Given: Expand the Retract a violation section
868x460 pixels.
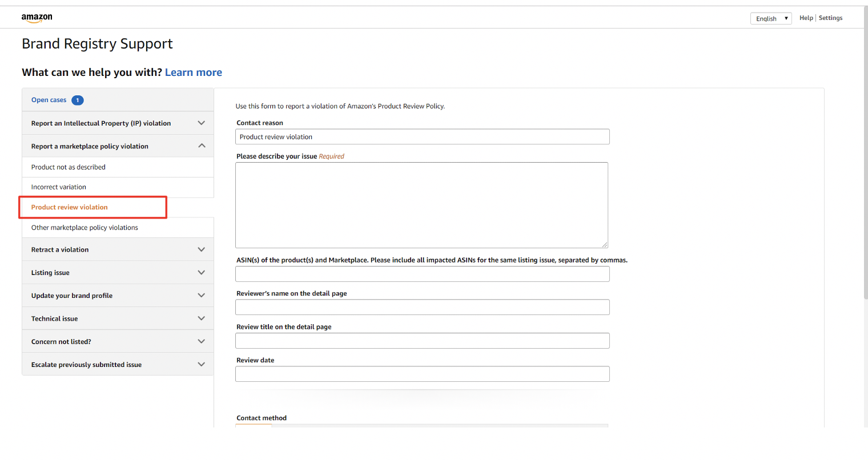Looking at the screenshot, I should point(118,249).
